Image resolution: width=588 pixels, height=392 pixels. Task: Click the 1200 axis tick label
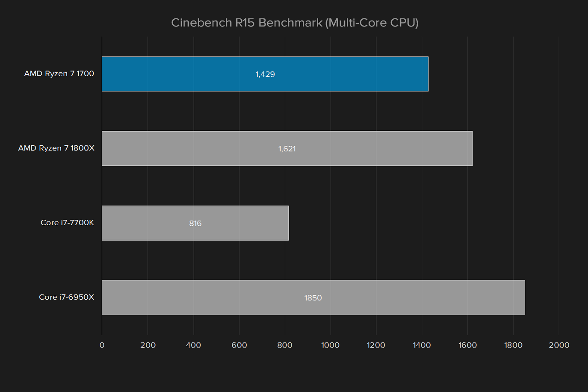point(376,345)
